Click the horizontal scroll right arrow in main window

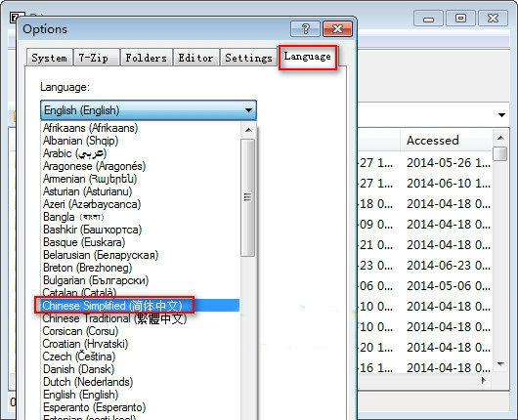(x=484, y=380)
